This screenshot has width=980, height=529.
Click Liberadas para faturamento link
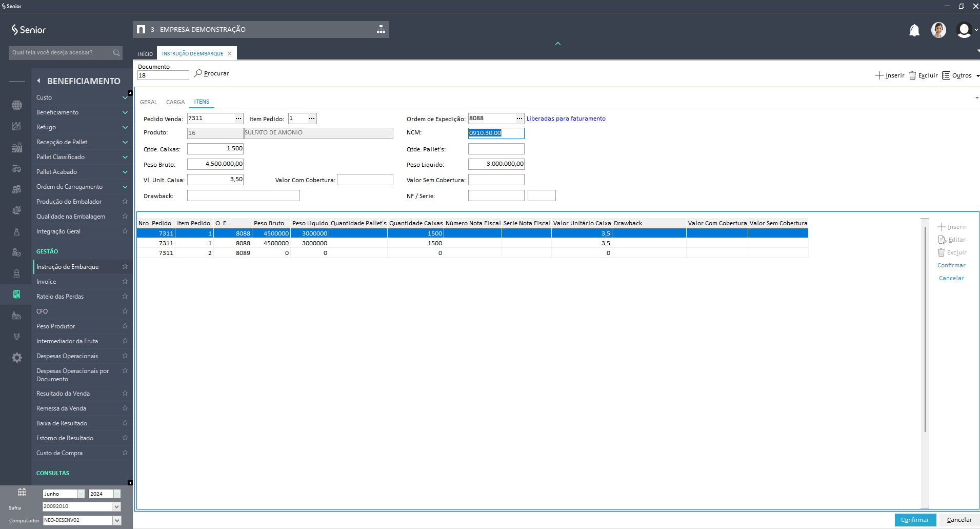[566, 119]
